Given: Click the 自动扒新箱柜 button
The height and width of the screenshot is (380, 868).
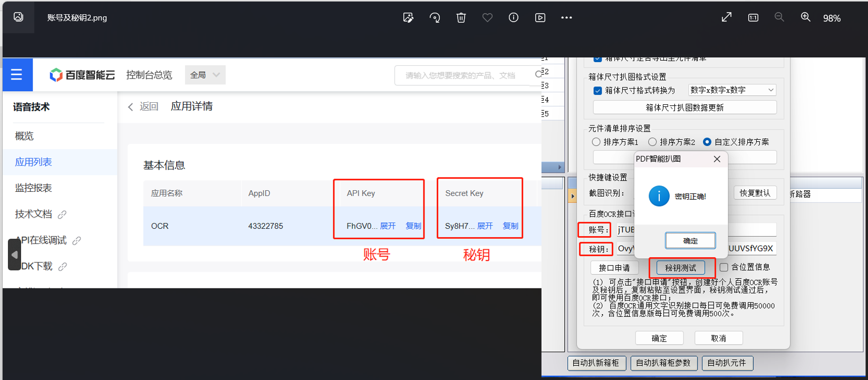Looking at the screenshot, I should 596,363.
